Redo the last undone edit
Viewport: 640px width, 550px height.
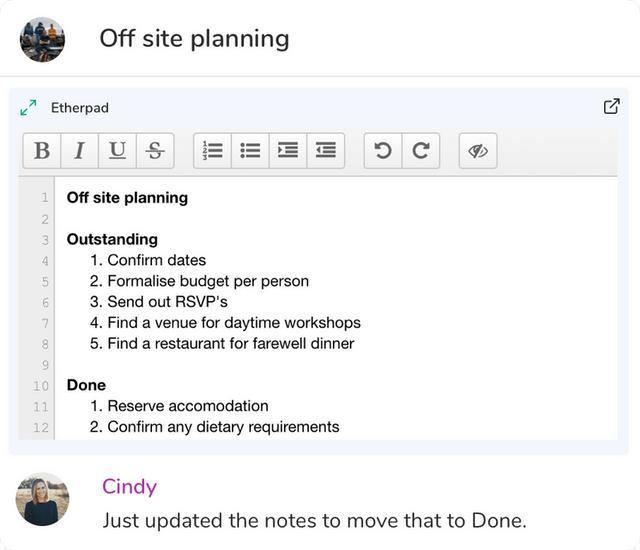click(x=420, y=150)
